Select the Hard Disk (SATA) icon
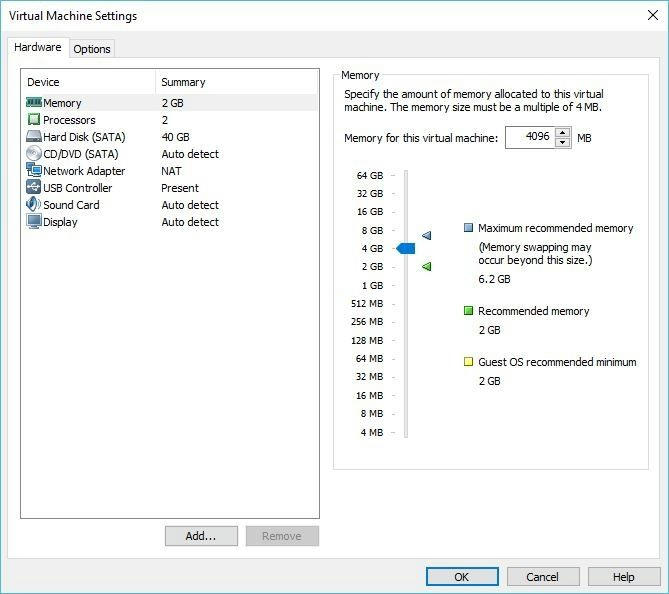 tap(33, 137)
